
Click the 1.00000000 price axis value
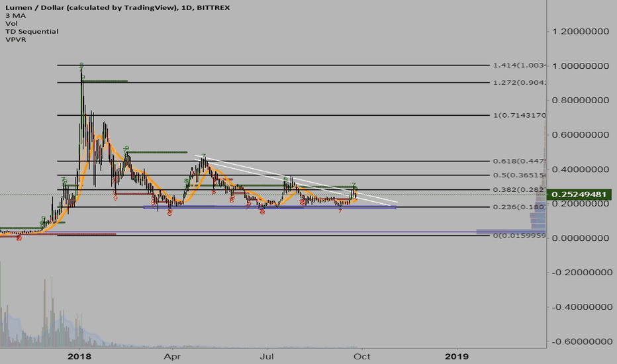tap(581, 66)
